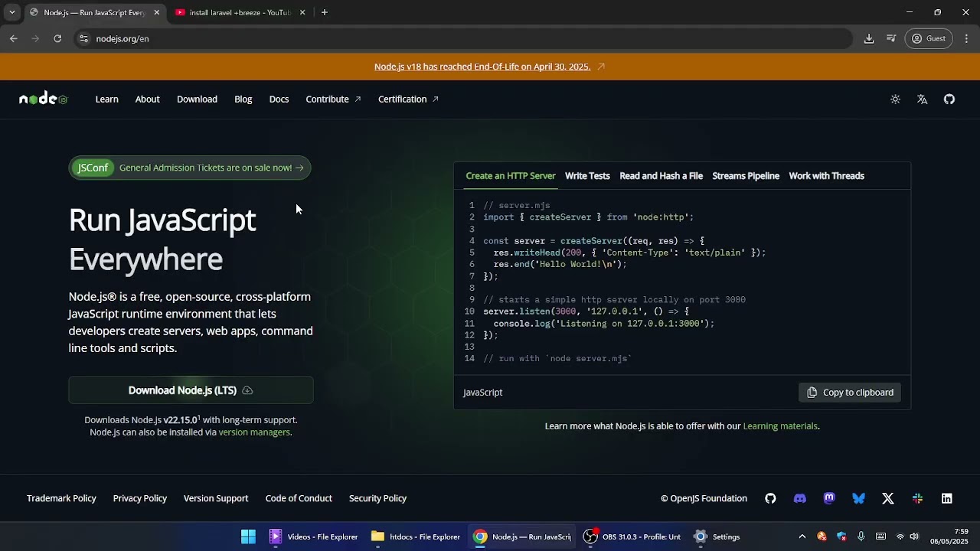Open the OpenJS Foundation link

pyautogui.click(x=704, y=498)
